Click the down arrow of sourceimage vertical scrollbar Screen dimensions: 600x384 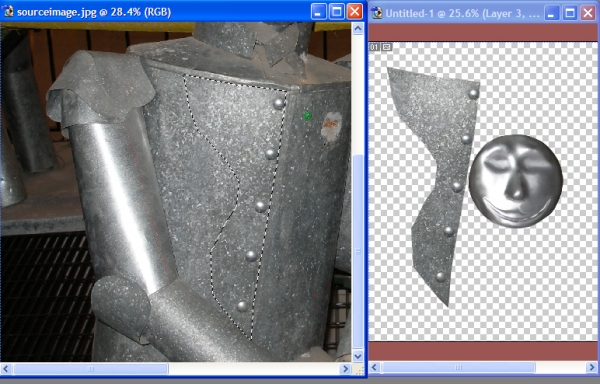357,356
